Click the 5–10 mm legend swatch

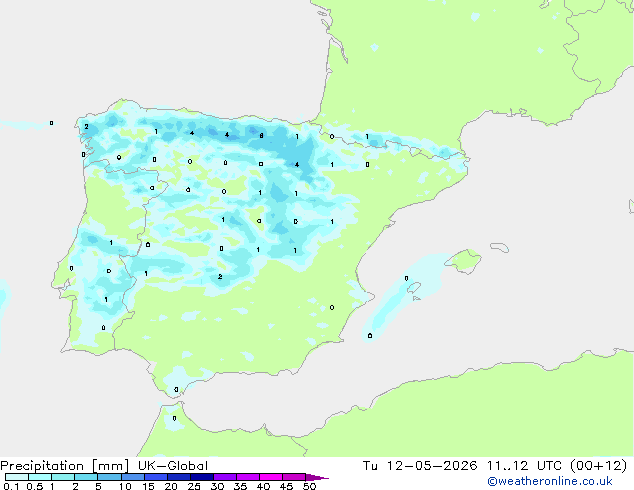click(109, 477)
